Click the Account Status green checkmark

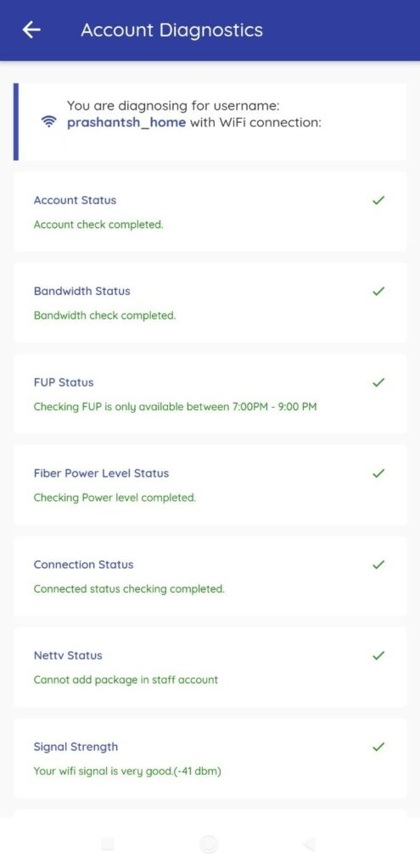tap(378, 200)
